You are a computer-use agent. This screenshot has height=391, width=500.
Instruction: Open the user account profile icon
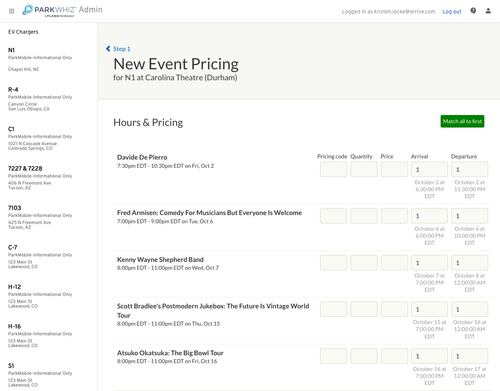pos(488,11)
